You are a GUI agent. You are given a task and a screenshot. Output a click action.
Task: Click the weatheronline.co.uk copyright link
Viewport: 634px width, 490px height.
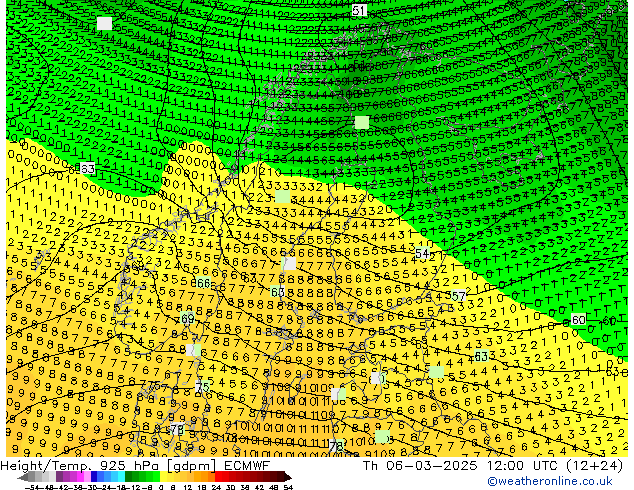point(549,481)
